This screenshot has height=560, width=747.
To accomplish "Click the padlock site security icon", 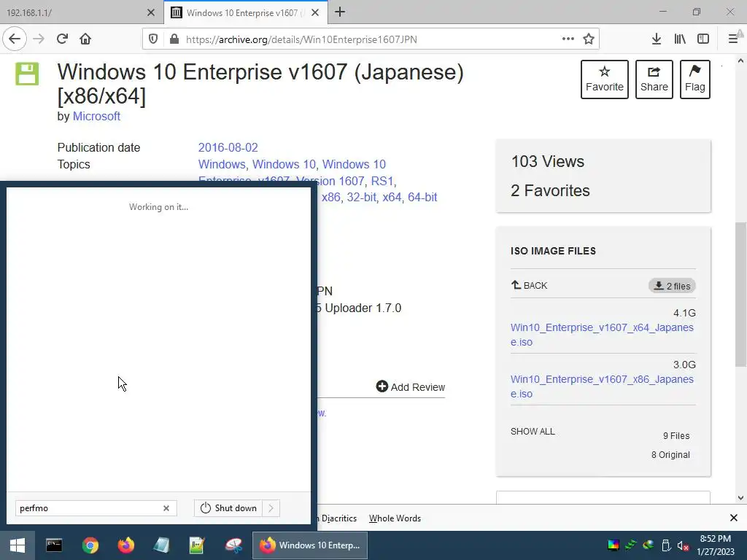I will tap(174, 39).
